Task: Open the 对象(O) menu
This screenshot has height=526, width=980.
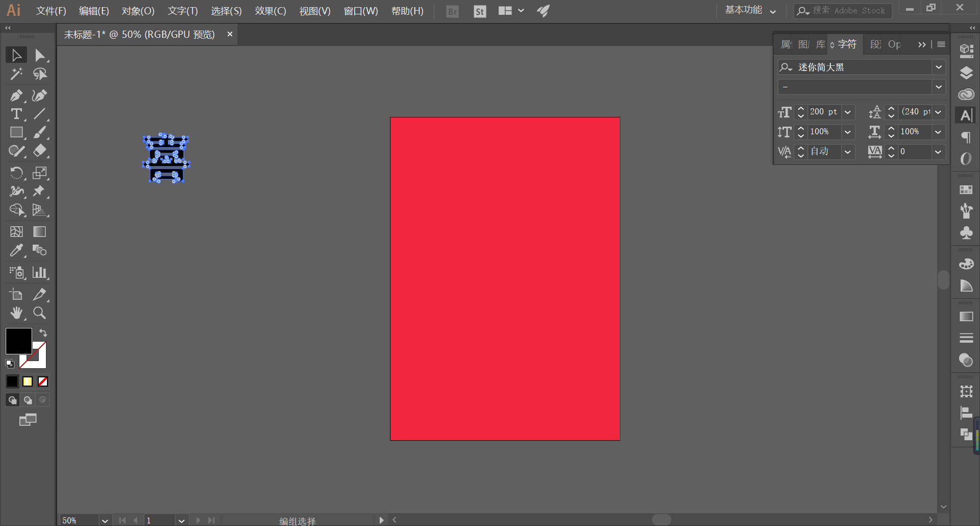Action: pos(138,11)
